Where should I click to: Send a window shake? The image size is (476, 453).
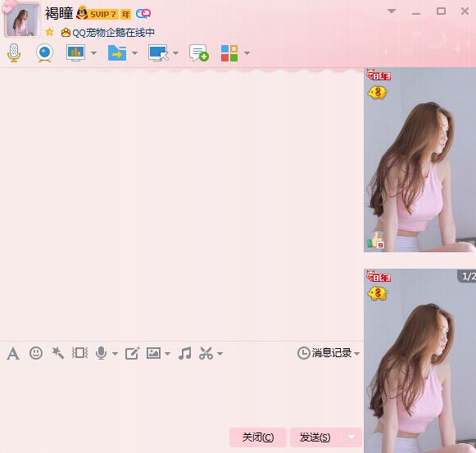point(79,353)
